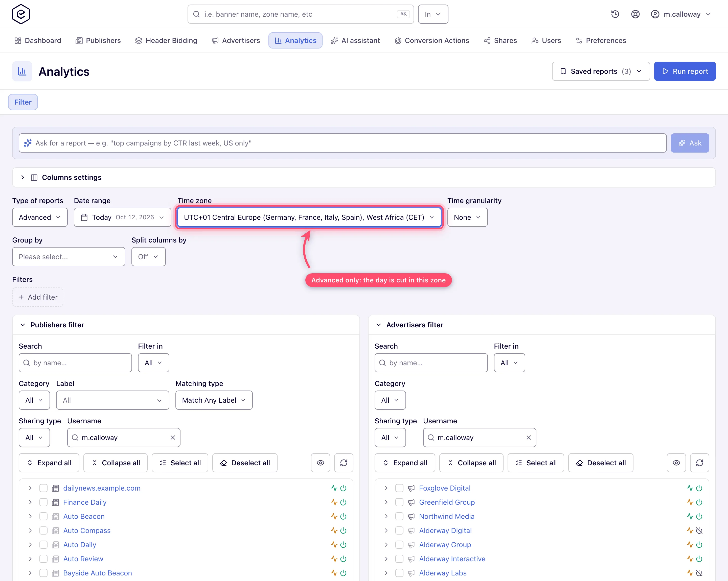The image size is (728, 581).
Task: Open the Time granularity None dropdown
Action: click(467, 217)
